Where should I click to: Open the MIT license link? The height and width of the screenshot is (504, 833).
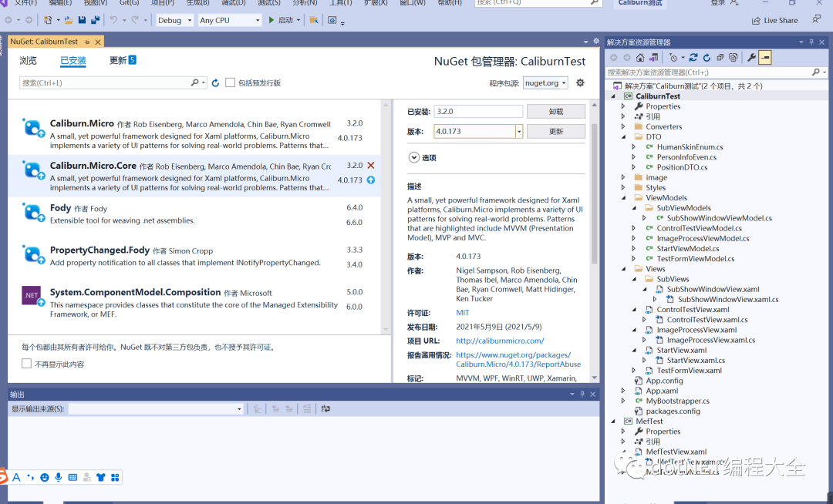(x=462, y=313)
